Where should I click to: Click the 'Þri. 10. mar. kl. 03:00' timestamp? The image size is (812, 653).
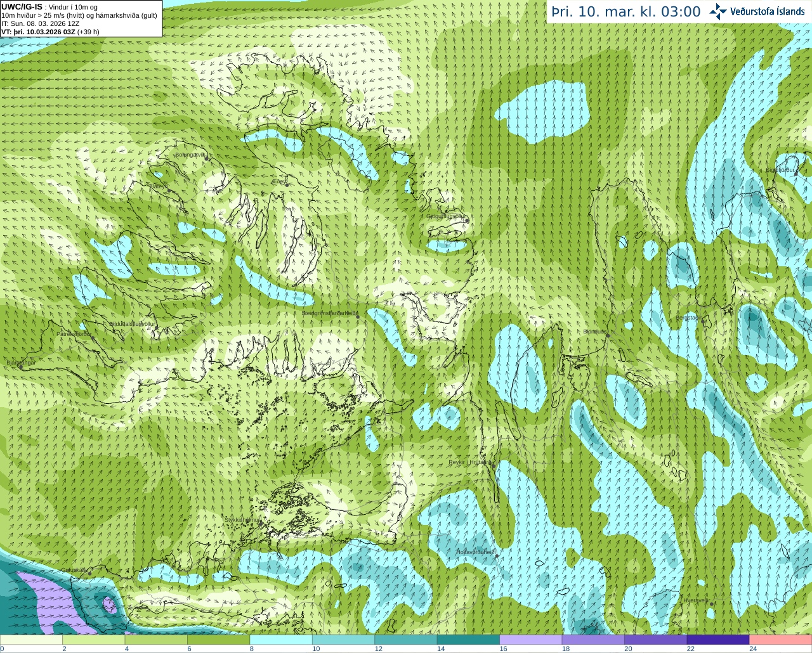click(x=625, y=12)
